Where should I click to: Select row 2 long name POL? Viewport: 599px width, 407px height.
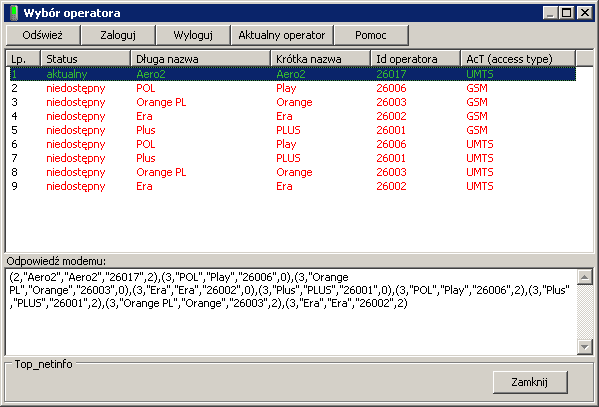[146, 88]
